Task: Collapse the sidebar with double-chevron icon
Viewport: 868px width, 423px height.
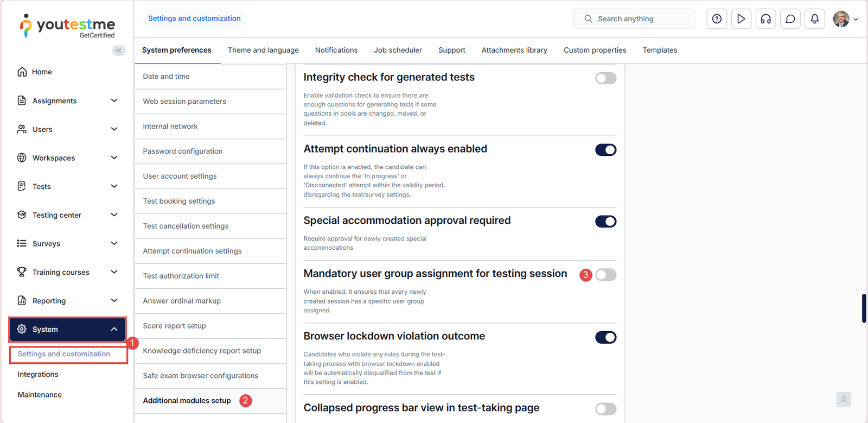Action: pyautogui.click(x=118, y=50)
